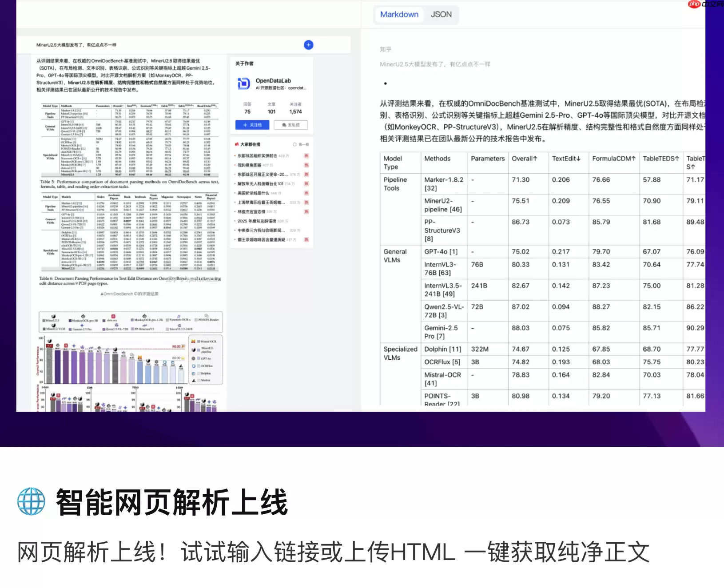Open trending search 霸王茶姬咖啡因含量遭质疑
724x588 pixels.
tap(261, 240)
